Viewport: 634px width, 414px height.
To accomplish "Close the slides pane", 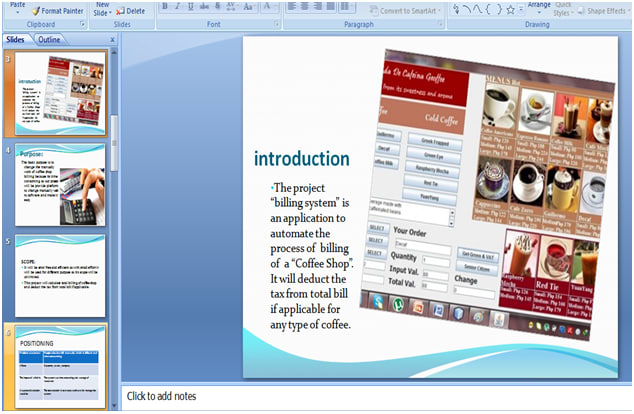I will tap(112, 40).
